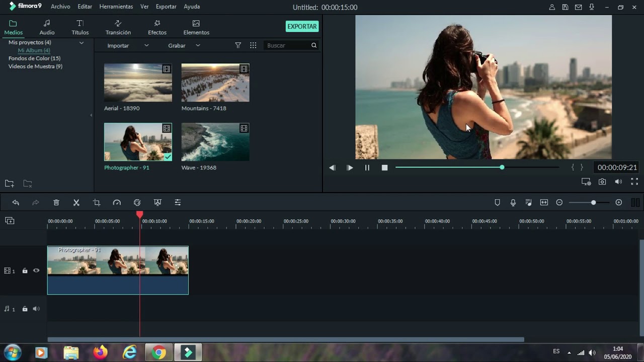This screenshot has width=644, height=362.
Task: Click the search magnifier icon
Action: 314,45
